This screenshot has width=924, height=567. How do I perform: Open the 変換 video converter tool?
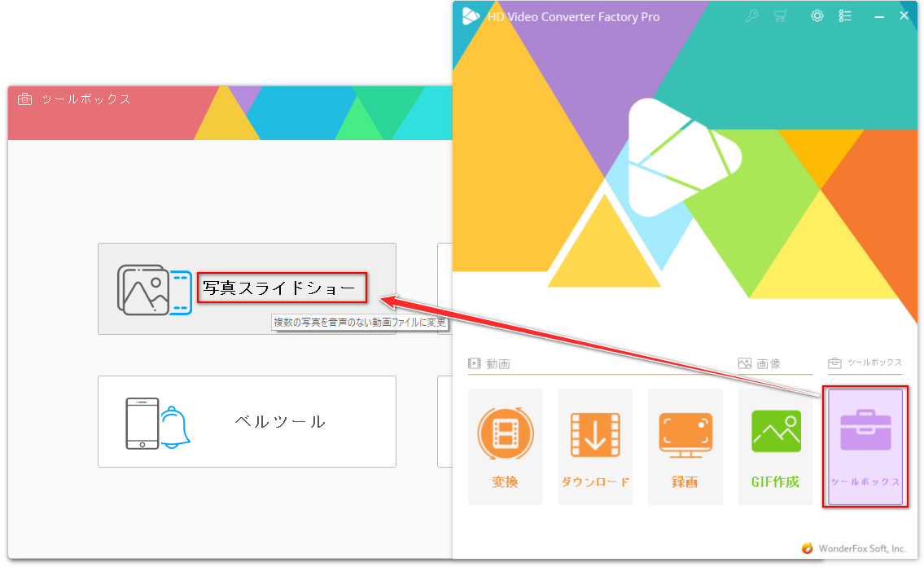pyautogui.click(x=505, y=446)
